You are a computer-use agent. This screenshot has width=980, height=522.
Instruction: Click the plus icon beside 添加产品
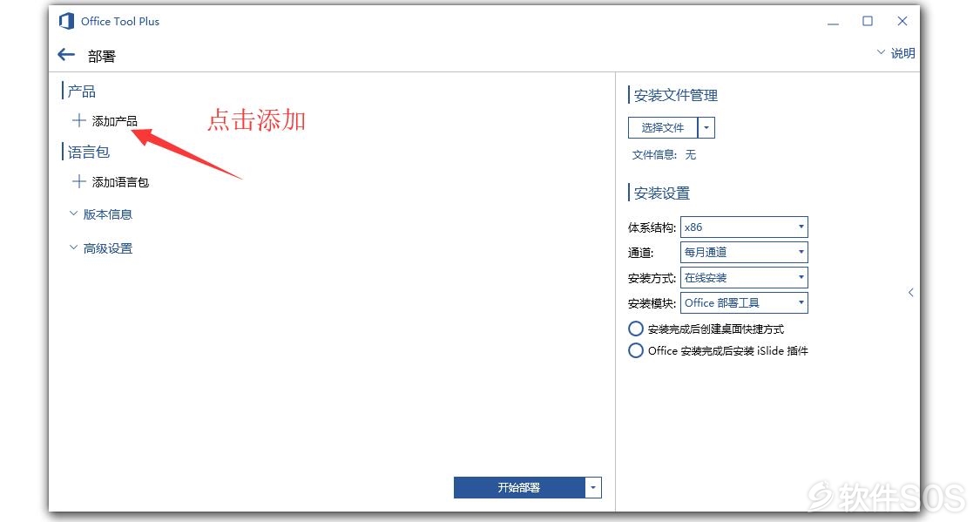(78, 120)
